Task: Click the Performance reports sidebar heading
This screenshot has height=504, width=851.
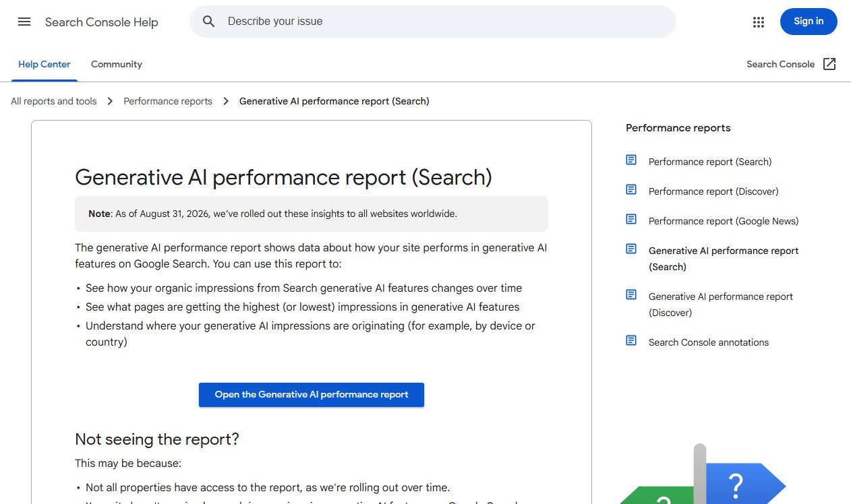Action: pos(678,128)
